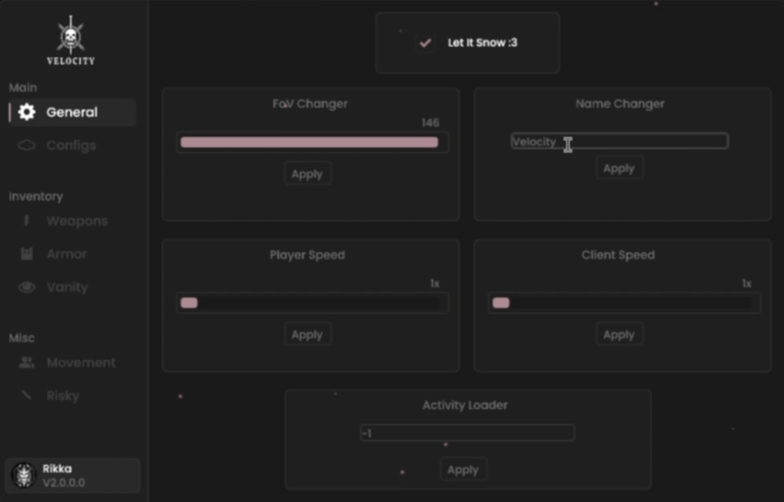The width and height of the screenshot is (784, 502).
Task: Apply the FoV Changer value
Action: click(308, 174)
